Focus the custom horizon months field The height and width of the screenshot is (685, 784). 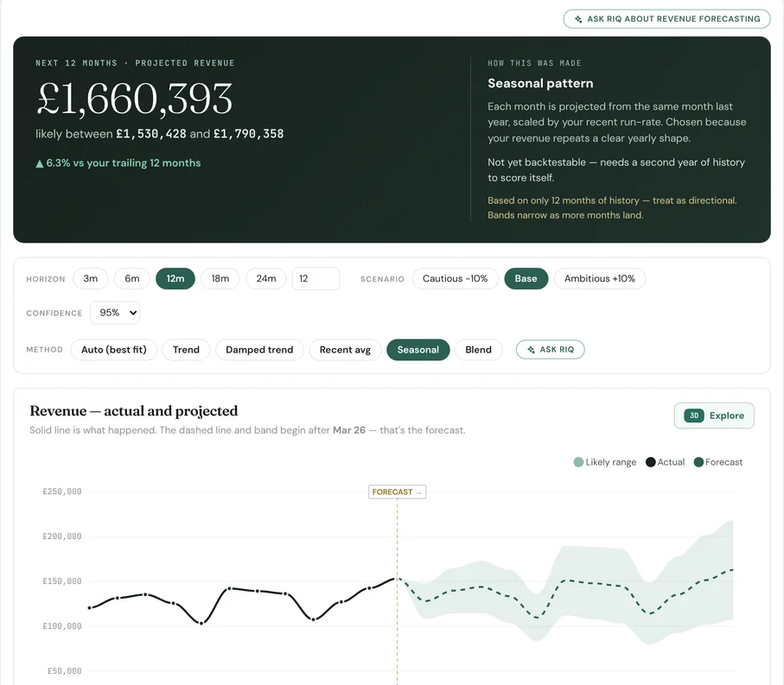(316, 278)
